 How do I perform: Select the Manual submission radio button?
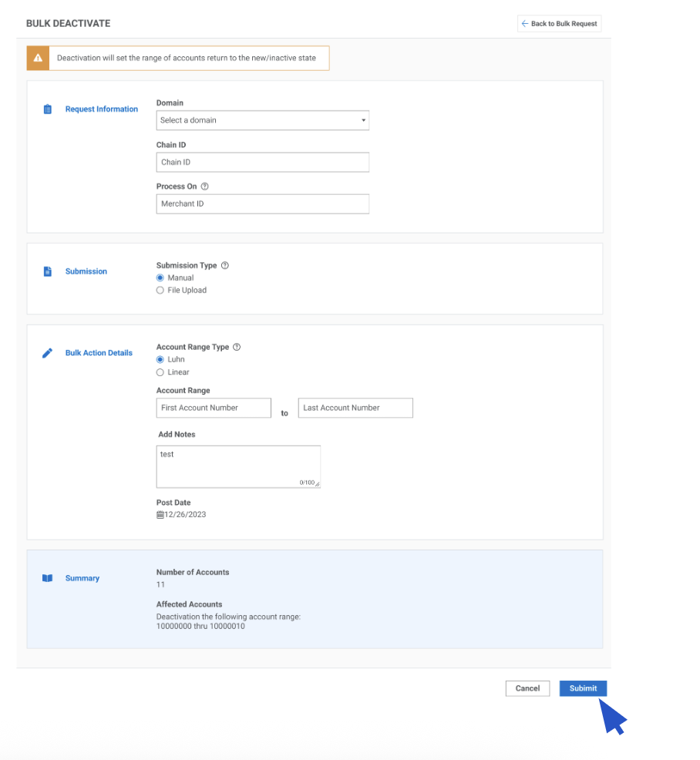160,277
